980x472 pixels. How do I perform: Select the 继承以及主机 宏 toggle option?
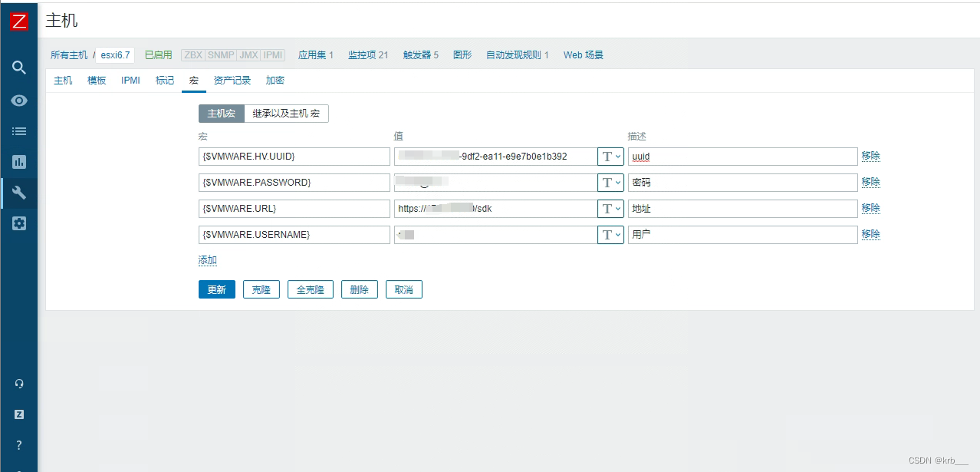(x=287, y=113)
